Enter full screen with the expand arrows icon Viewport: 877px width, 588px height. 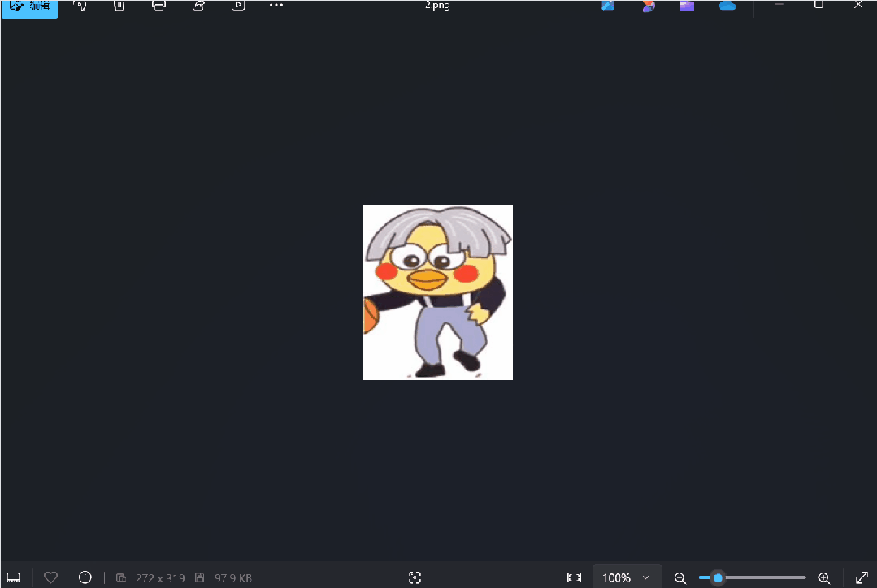click(862, 577)
